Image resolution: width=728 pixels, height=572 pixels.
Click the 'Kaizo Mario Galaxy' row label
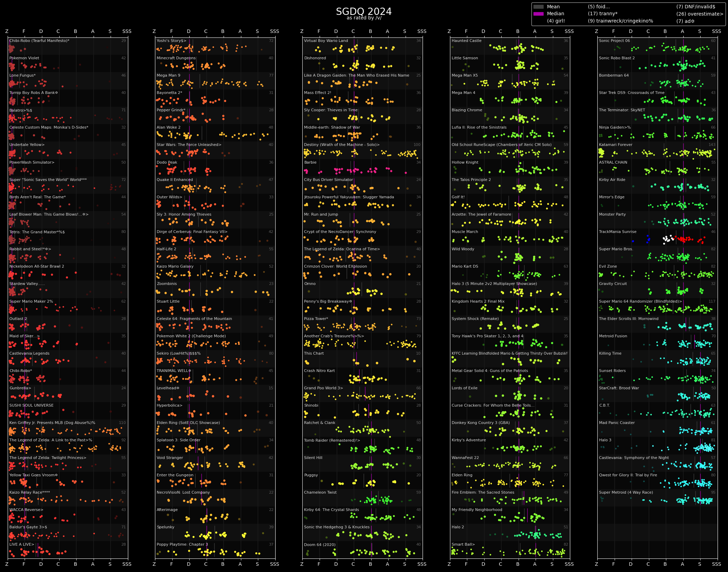pos(175,266)
